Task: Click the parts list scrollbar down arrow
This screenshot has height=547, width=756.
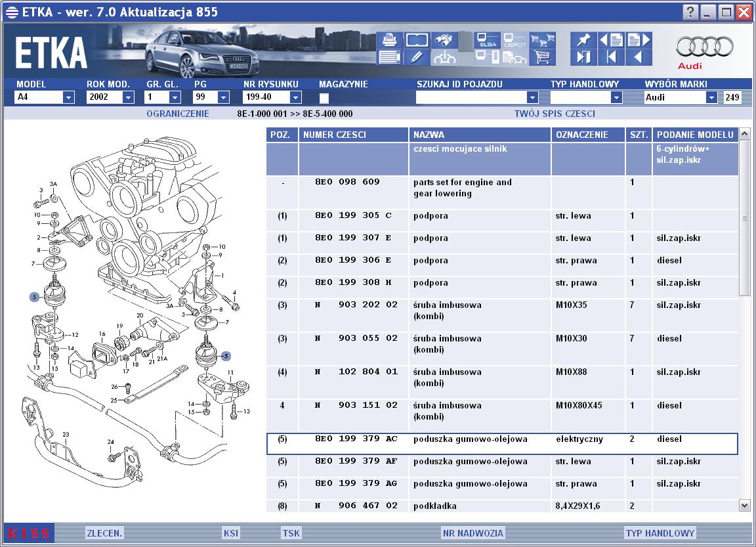Action: [744, 506]
